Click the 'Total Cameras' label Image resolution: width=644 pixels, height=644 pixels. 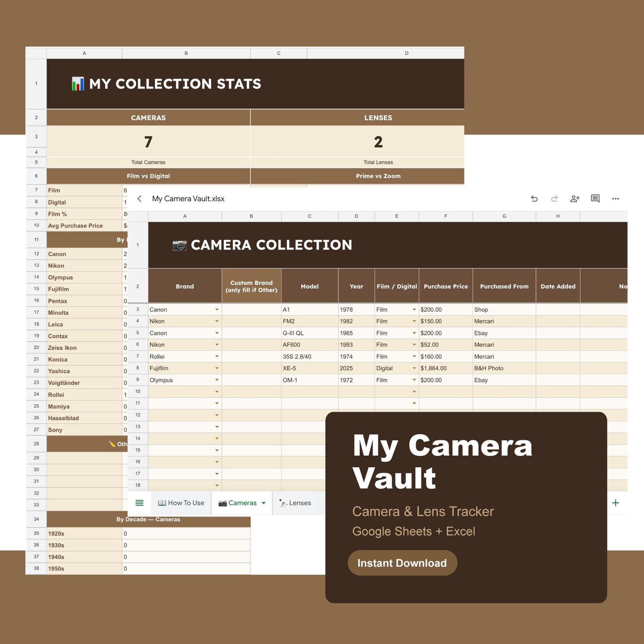(x=148, y=162)
